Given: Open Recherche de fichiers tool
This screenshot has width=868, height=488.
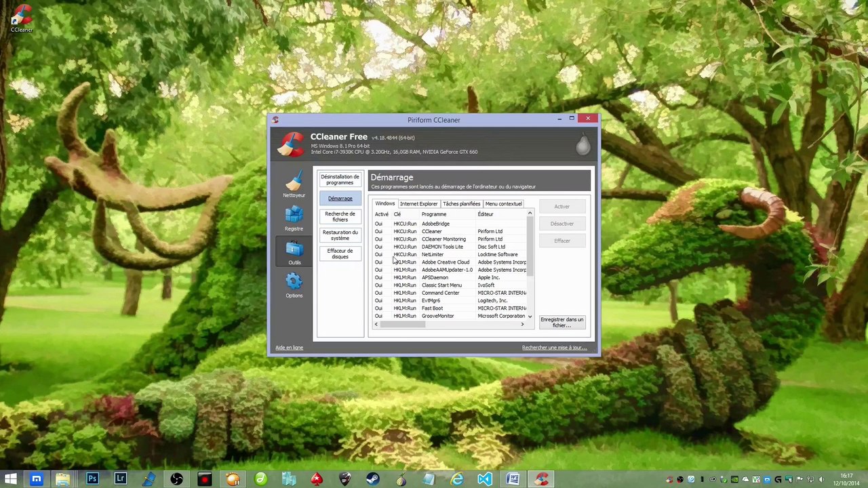Looking at the screenshot, I should point(340,217).
